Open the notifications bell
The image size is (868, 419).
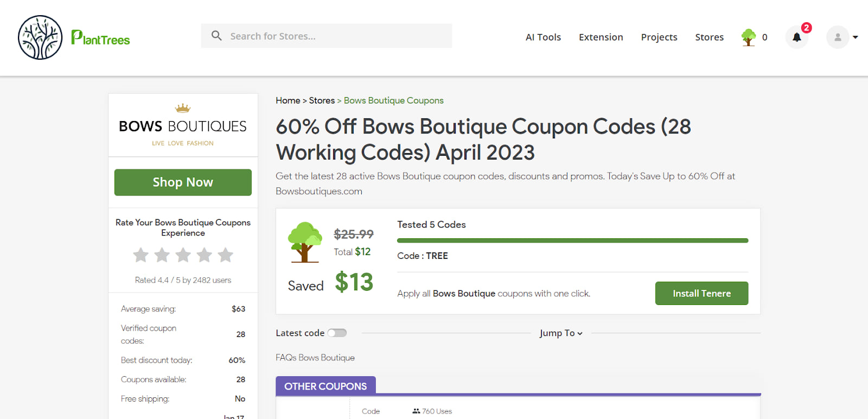(796, 37)
